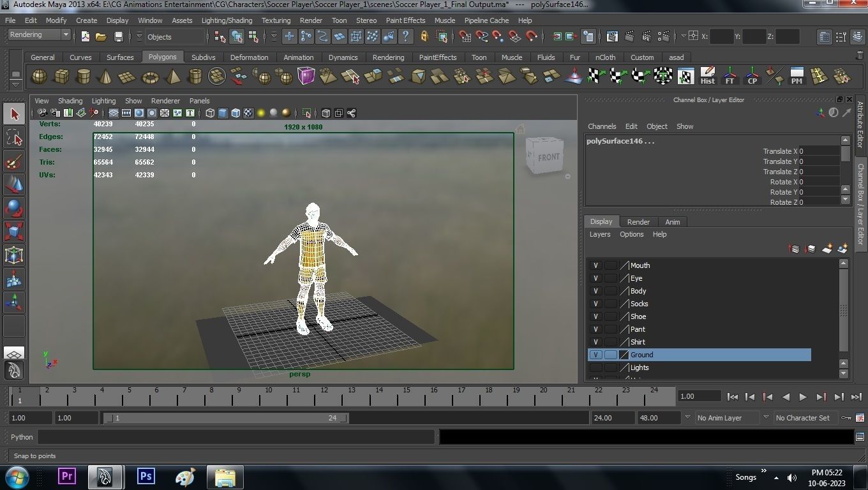Open the Lighting/Shading menu

pyautogui.click(x=227, y=20)
